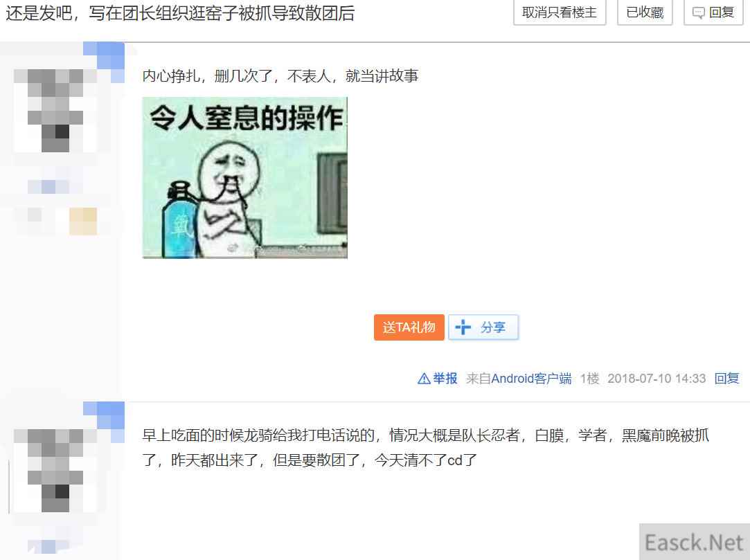Click 回复 link on the first floor post
Screen dimensions: 750x560
726,378
